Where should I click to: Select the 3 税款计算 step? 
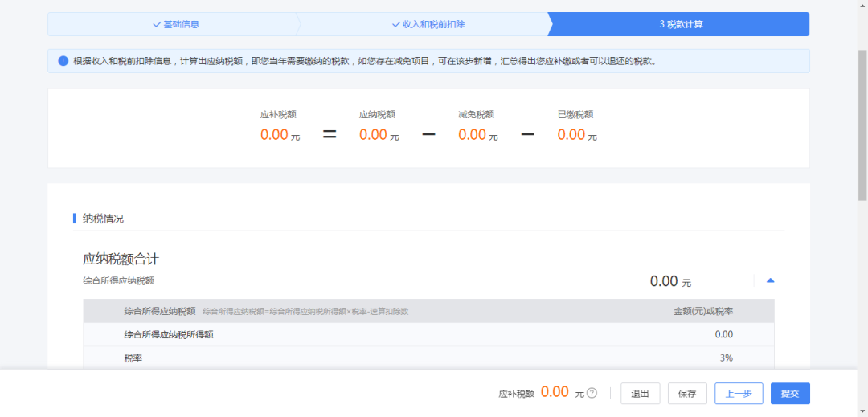coord(681,24)
